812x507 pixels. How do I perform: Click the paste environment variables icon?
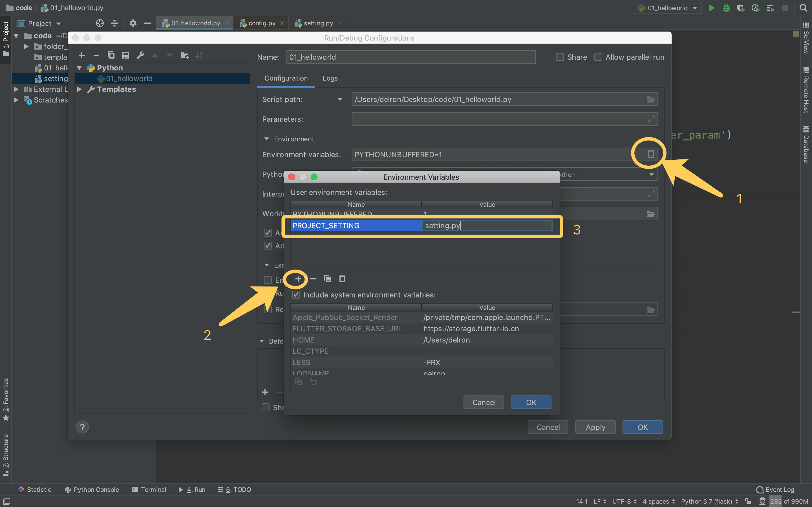pyautogui.click(x=342, y=279)
